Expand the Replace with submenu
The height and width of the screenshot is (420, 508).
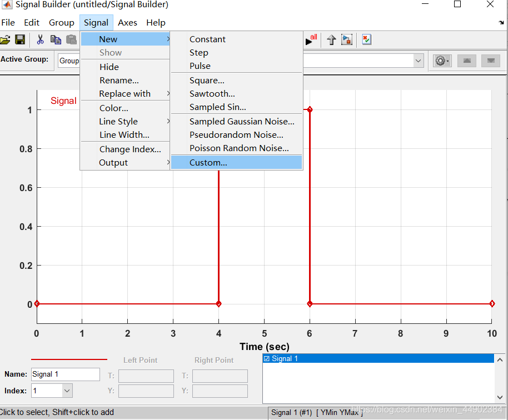coord(125,93)
